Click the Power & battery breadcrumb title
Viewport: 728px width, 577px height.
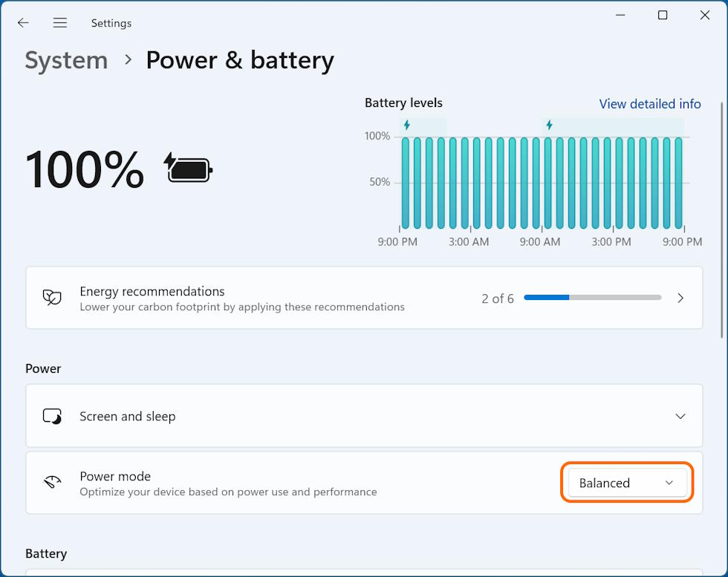pos(239,60)
